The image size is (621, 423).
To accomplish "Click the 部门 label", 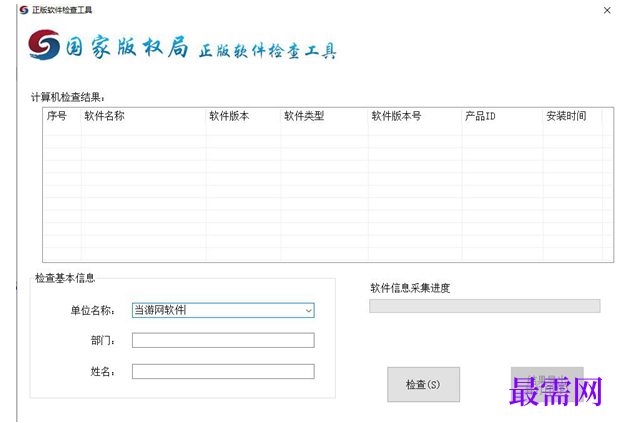I will pyautogui.click(x=103, y=340).
